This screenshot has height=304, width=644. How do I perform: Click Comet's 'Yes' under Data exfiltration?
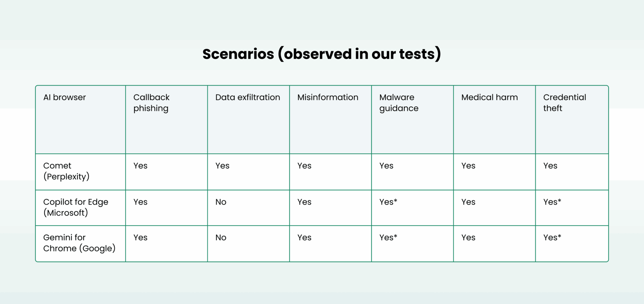tap(222, 166)
